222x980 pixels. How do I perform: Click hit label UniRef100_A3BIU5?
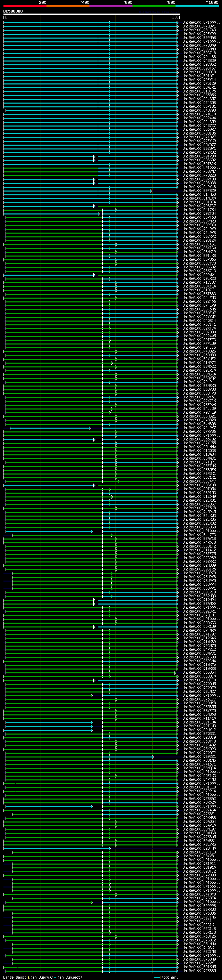[199, 133]
